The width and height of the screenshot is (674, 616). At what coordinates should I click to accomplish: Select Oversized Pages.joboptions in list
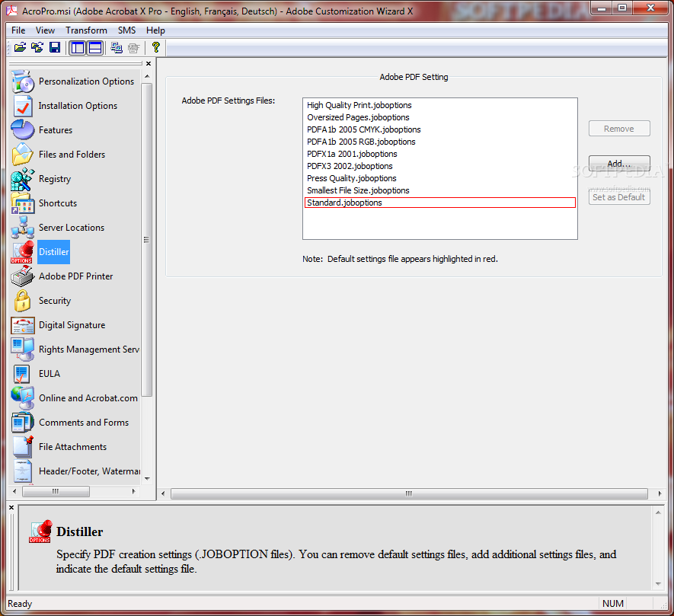[x=439, y=117]
